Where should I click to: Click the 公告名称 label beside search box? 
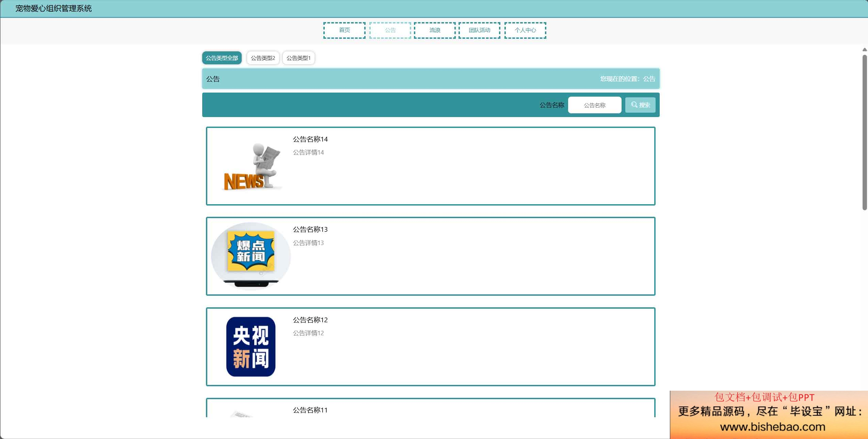point(552,105)
